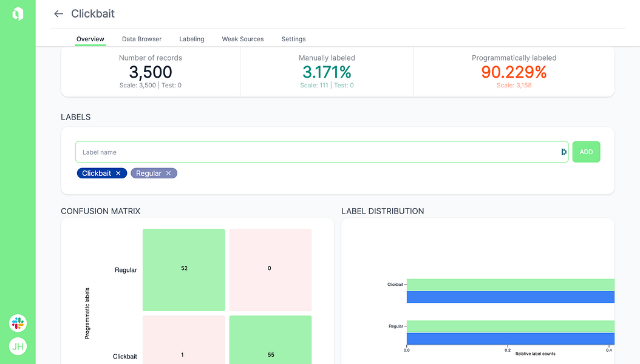This screenshot has width=640, height=364.
Task: Select the app logo in the green sidebar
Action: [x=18, y=13]
